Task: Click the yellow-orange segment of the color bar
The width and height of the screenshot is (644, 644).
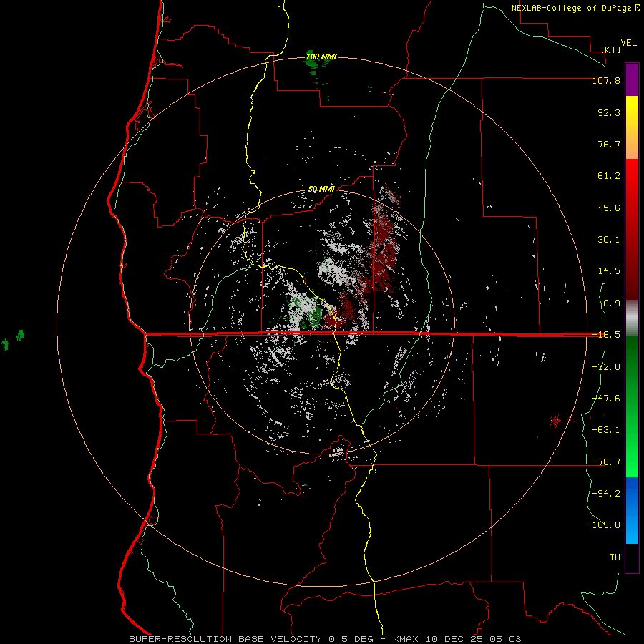Action: (x=632, y=127)
